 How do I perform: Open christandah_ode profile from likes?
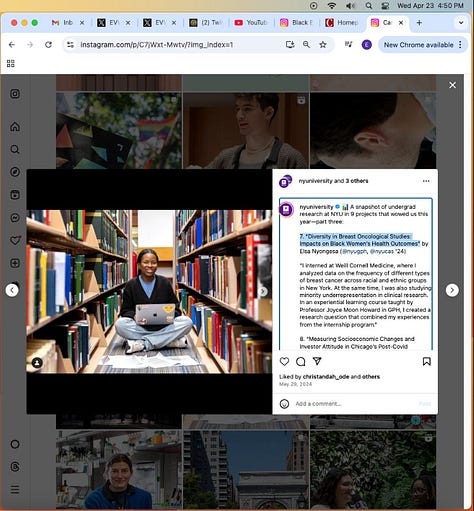pos(326,377)
